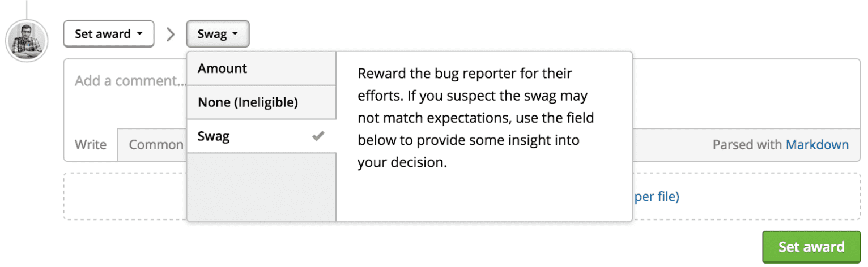The height and width of the screenshot is (267, 868).
Task: Select the Amount award option
Action: (261, 68)
